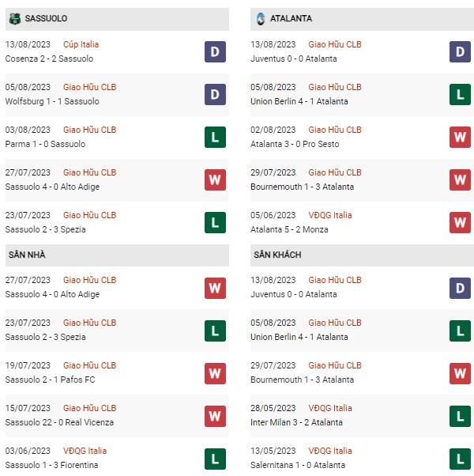This screenshot has width=474, height=476.
Task: Open VĐQG Italia link beside Atalanta 5-2 Monza
Action: [330, 215]
